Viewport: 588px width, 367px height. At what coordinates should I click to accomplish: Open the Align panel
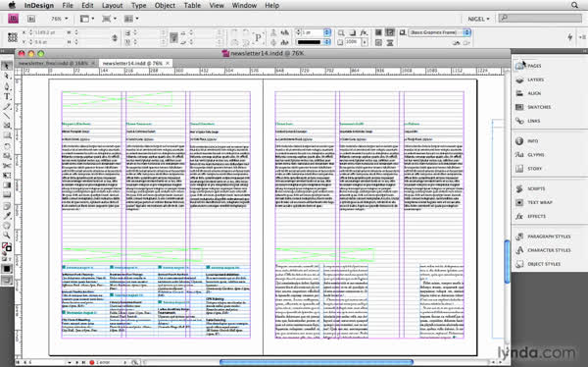(x=528, y=93)
